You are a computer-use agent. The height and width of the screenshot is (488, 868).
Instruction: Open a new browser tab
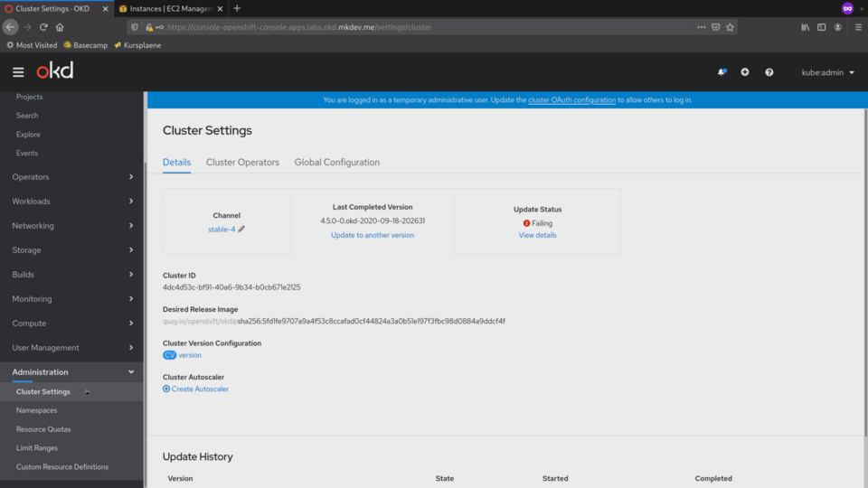pos(237,8)
